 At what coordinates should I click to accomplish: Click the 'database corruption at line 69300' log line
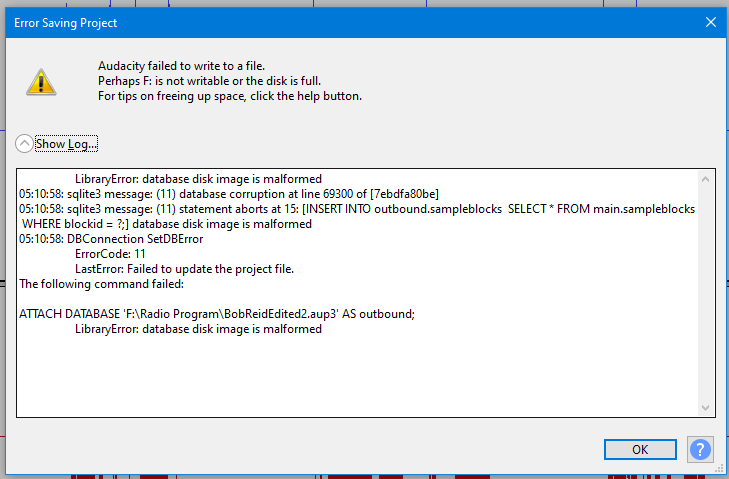[229, 194]
